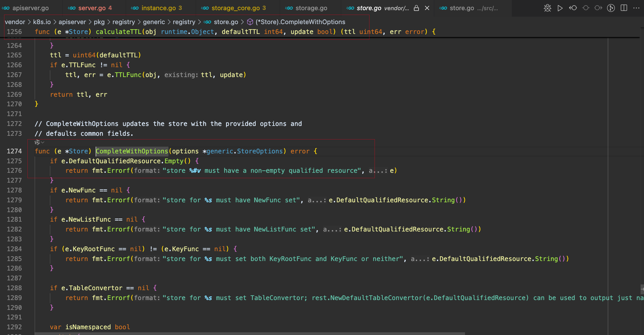Click "return ttl, err" on line 1269
The image size is (644, 335).
tap(79, 94)
